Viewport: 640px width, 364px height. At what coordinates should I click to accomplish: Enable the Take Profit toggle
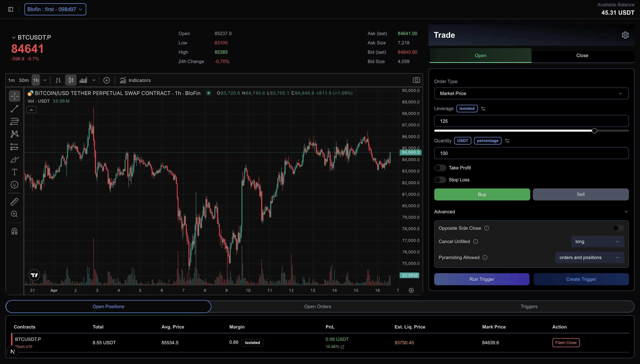pyautogui.click(x=440, y=168)
